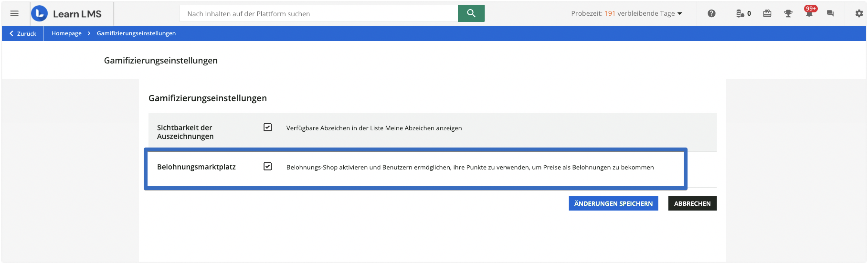Screen dimensions: 868x264
Task: Open the hamburger main menu
Action: click(x=14, y=13)
